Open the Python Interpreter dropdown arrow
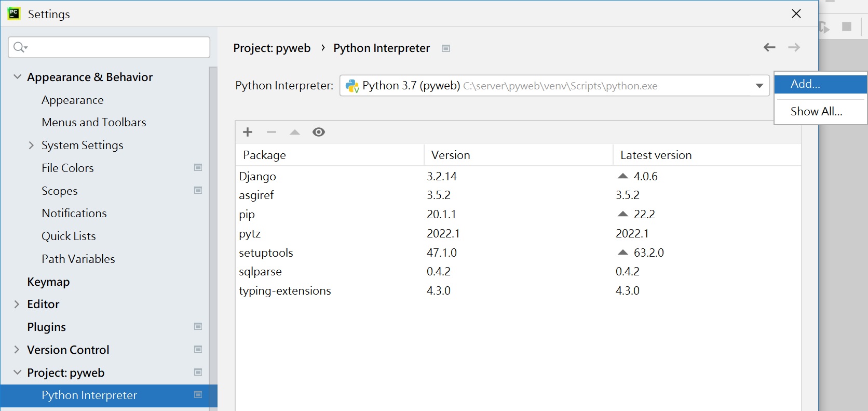 [759, 86]
